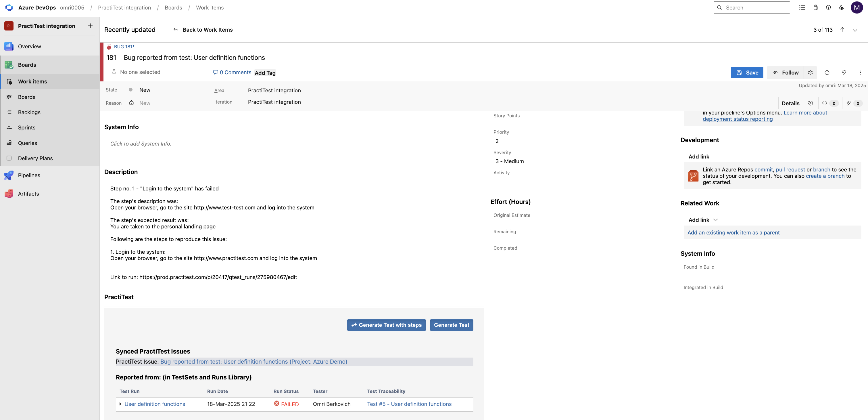This screenshot has width=868, height=420.
Task: Open the help question mark icon
Action: [x=828, y=7]
